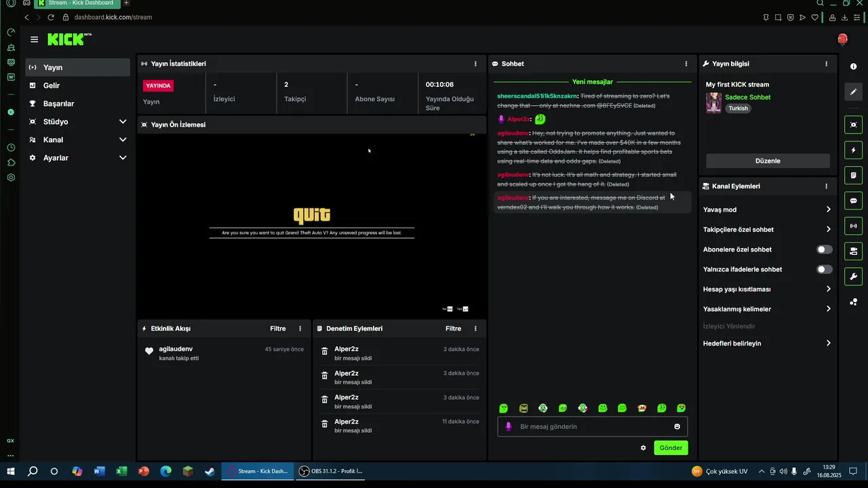The width and height of the screenshot is (868, 488).
Task: Open Steam from the taskbar
Action: click(x=210, y=471)
